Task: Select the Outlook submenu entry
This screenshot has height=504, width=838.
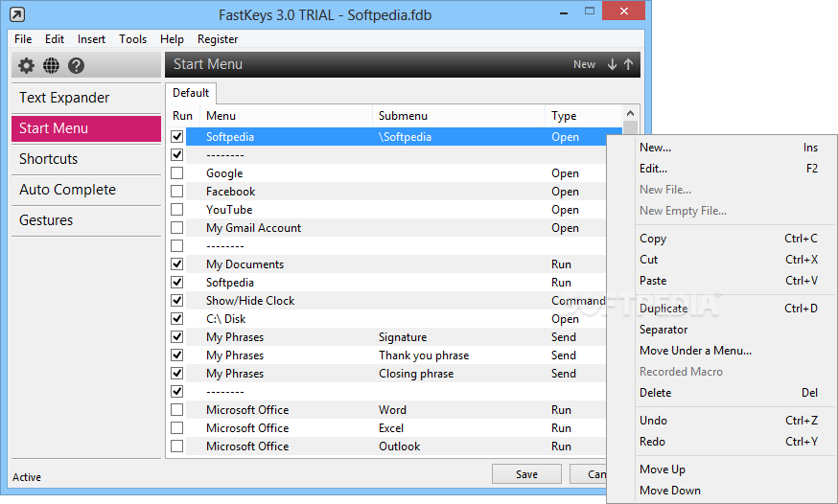Action: coord(399,447)
